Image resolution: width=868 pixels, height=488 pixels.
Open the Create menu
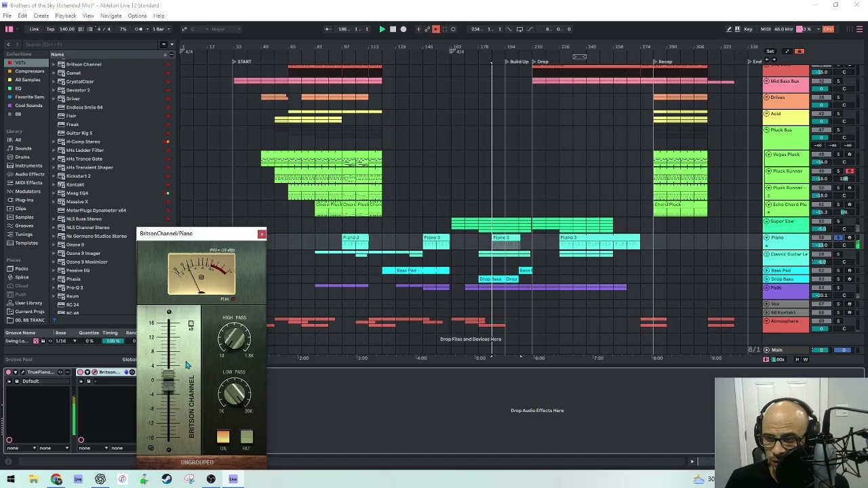coord(41,16)
